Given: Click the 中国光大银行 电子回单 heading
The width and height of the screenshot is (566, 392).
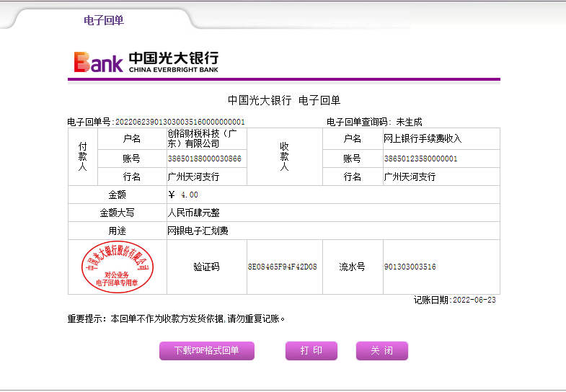Looking at the screenshot, I should (x=283, y=100).
